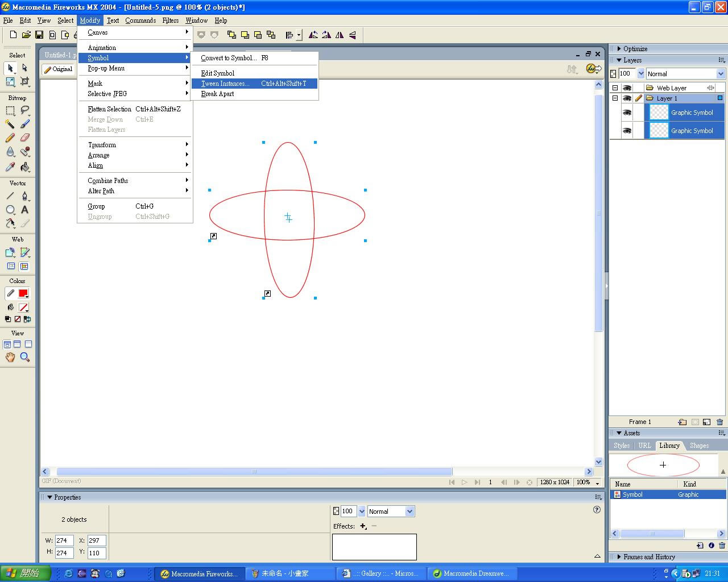This screenshot has width=728, height=582.
Task: Hide the second Graphic Symbol object
Action: [x=627, y=131]
